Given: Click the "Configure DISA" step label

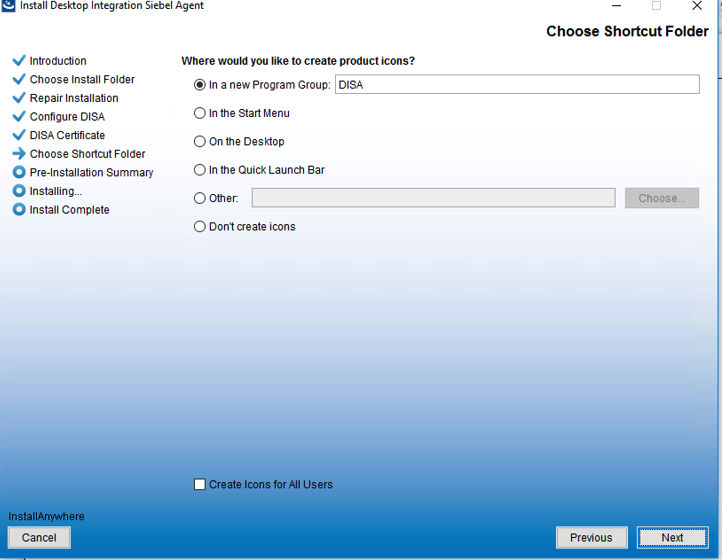Looking at the screenshot, I should pyautogui.click(x=67, y=117).
